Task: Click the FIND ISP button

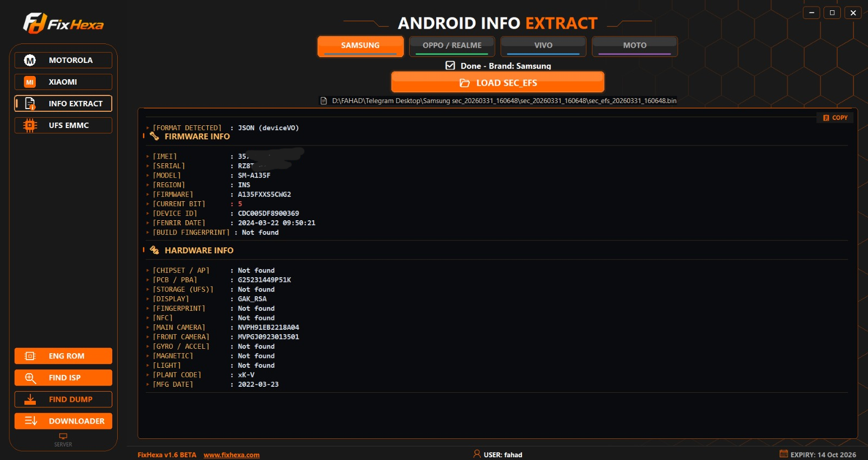Action: (x=63, y=378)
